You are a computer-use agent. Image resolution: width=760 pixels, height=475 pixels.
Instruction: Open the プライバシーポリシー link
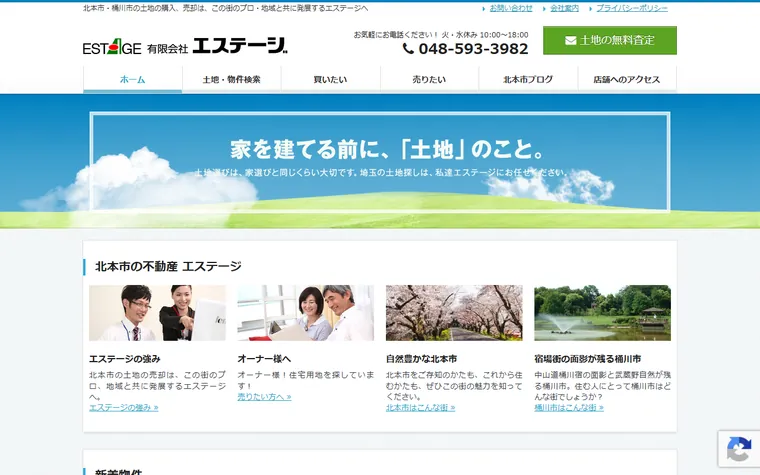click(x=632, y=8)
